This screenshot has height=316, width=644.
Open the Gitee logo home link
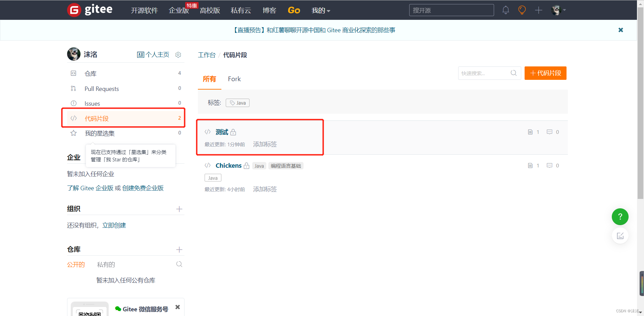[90, 10]
